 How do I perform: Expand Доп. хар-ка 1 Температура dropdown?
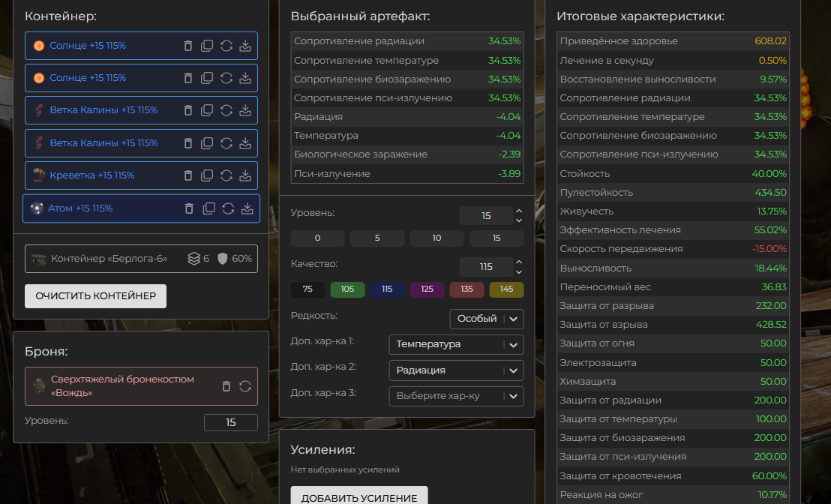456,344
